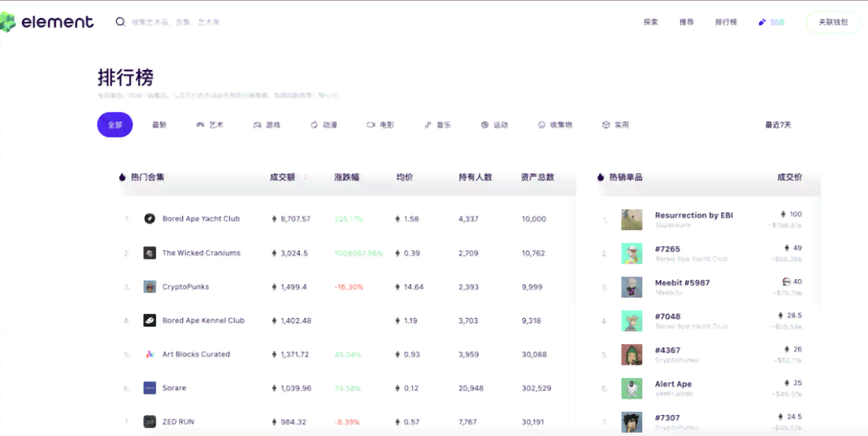
Task: Open Meebit #5987 thumbnail
Action: point(632,287)
